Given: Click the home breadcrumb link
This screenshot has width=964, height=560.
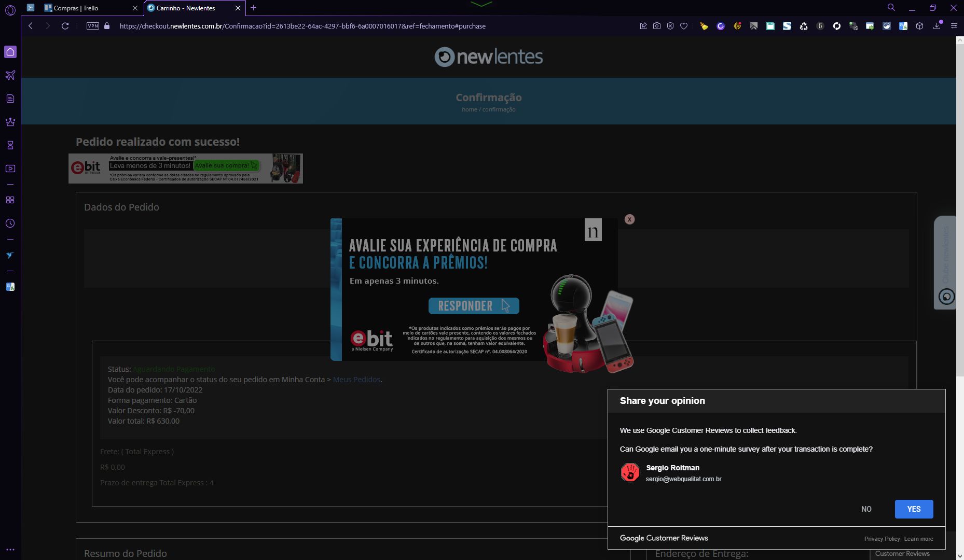Looking at the screenshot, I should tap(470, 109).
